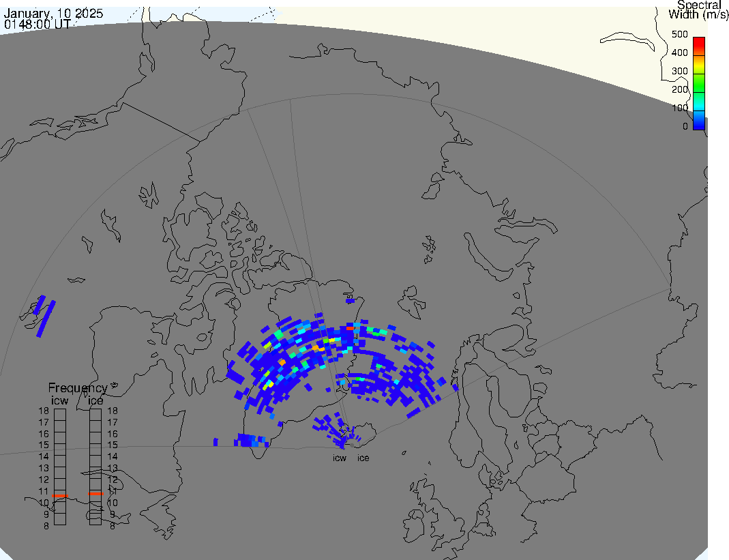The height and width of the screenshot is (560, 729).
Task: Click the 'January, 10 2025' date text
Action: pos(53,13)
